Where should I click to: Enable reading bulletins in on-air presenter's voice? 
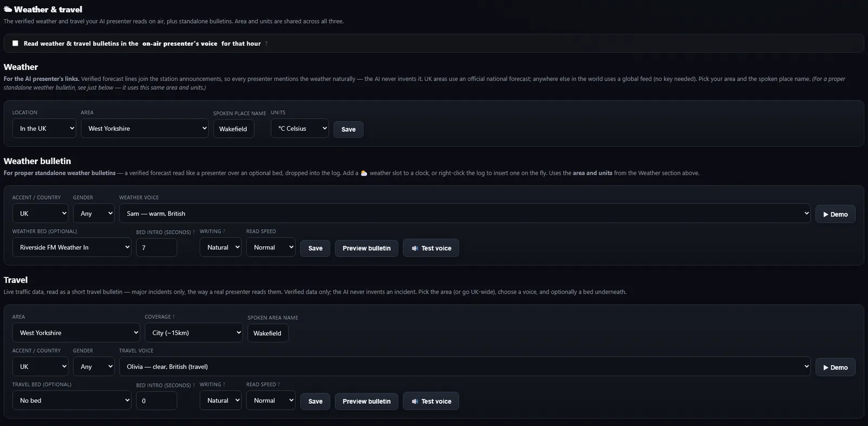pos(15,43)
